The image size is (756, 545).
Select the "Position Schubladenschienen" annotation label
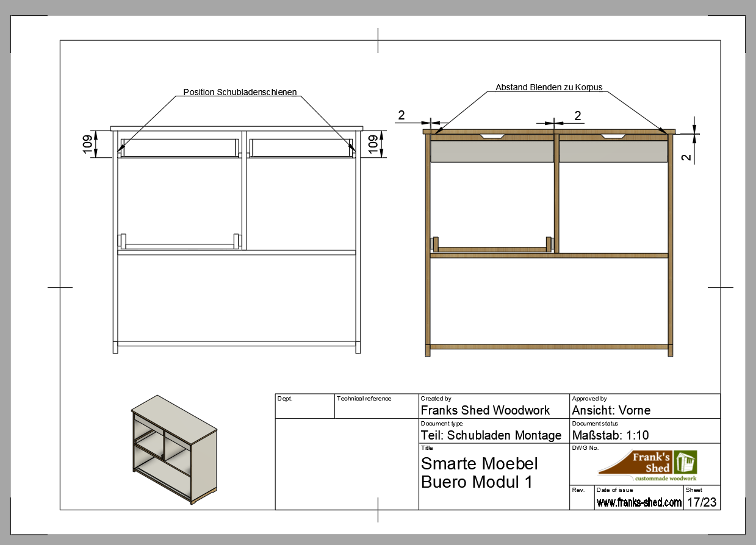coord(240,92)
